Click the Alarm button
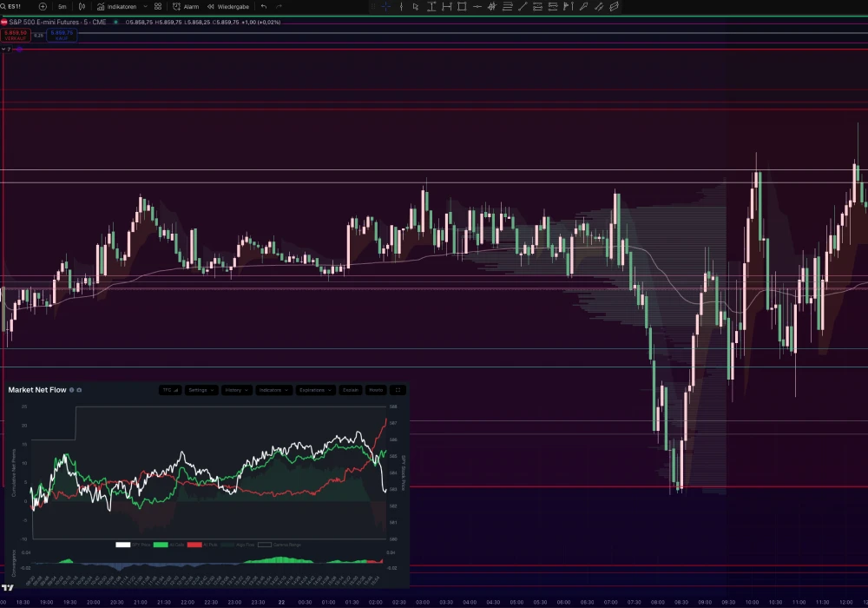The image size is (868, 608). (186, 7)
